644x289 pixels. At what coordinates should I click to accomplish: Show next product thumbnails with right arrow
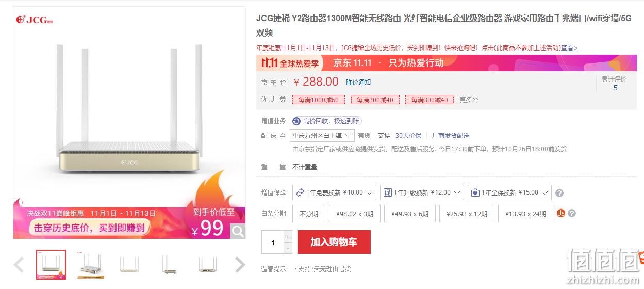click(x=240, y=265)
